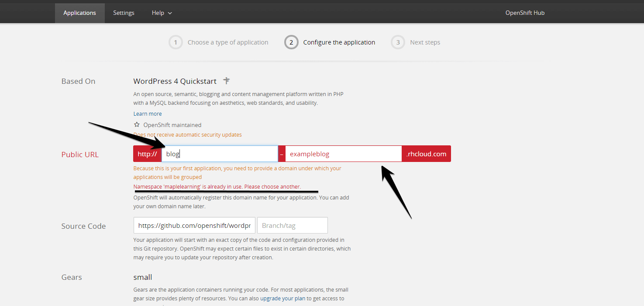Select step 2 Configure the application
Screen dimensions: 644x306
pyautogui.click(x=330, y=42)
